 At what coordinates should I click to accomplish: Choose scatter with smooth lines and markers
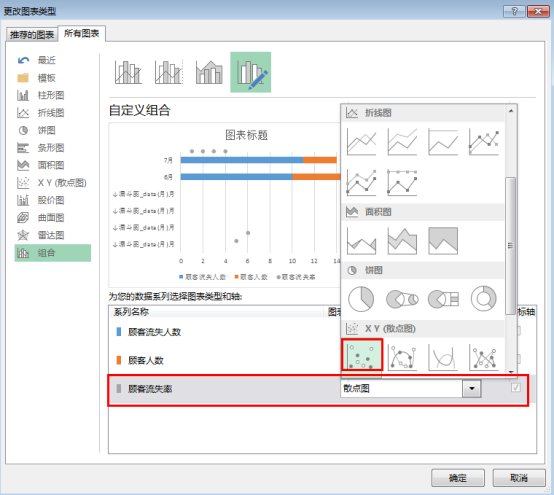pyautogui.click(x=402, y=357)
